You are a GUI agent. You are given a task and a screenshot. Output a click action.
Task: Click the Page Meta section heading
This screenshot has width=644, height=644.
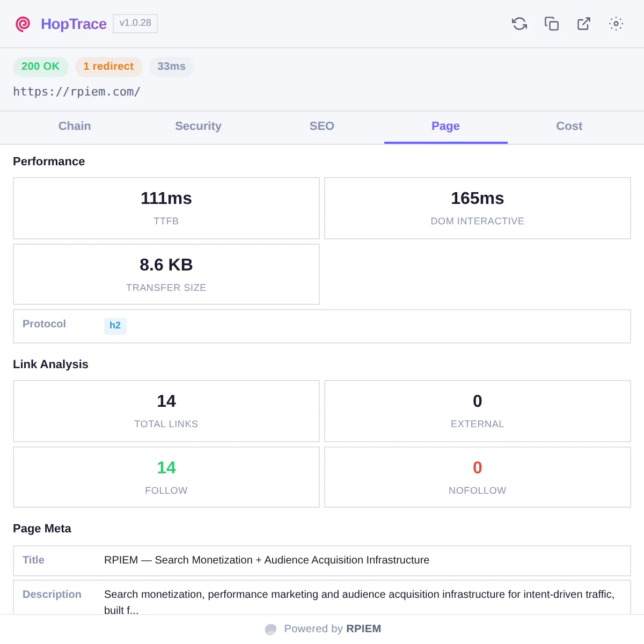click(42, 529)
